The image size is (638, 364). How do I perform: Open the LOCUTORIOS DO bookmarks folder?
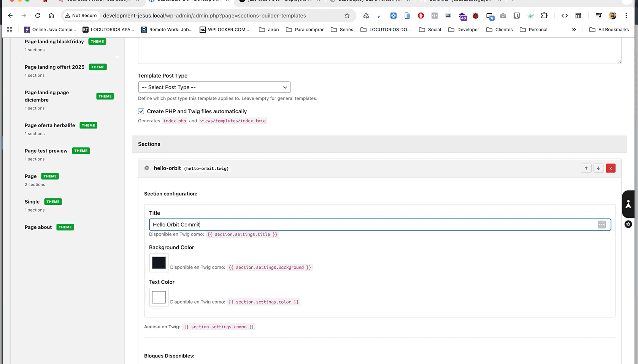tap(386, 30)
